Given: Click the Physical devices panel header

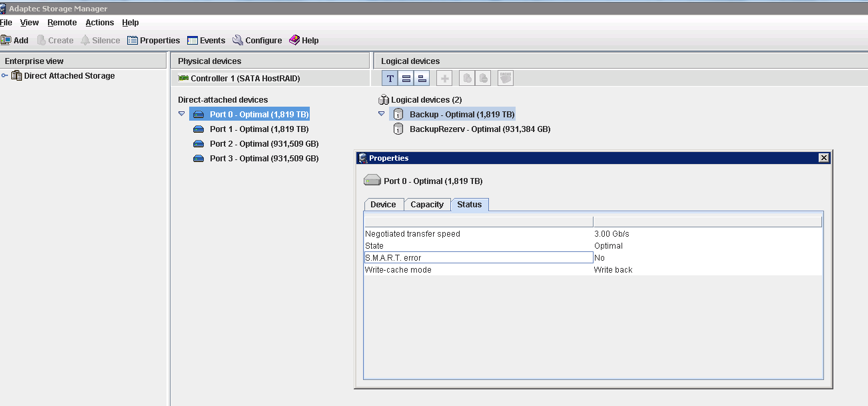Looking at the screenshot, I should [270, 61].
